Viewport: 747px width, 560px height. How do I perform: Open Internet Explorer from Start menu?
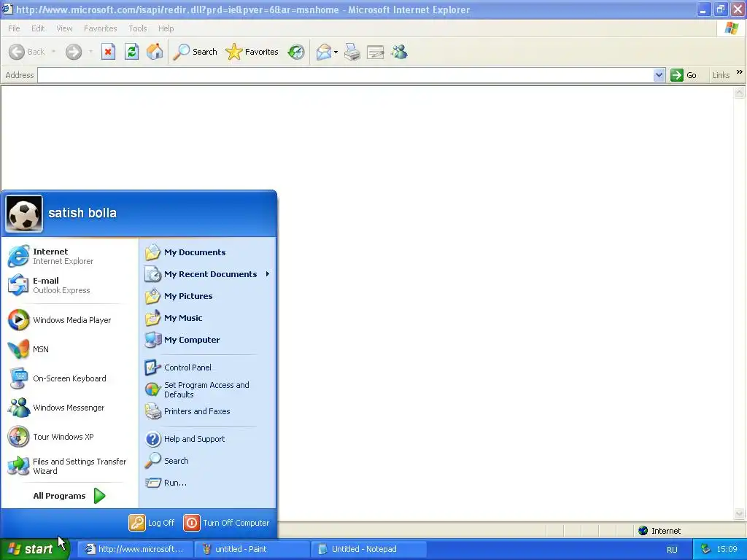(69, 256)
